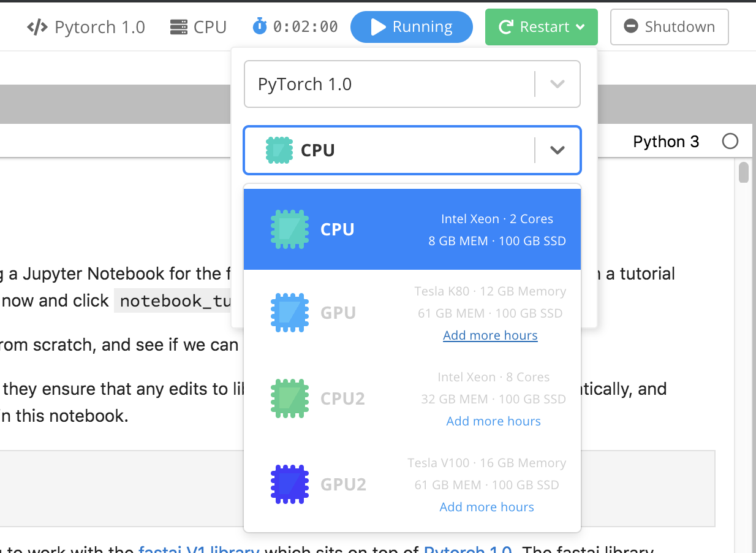Click the Python 3 kernel status circle
Image resolution: width=756 pixels, height=553 pixels.
tap(730, 142)
